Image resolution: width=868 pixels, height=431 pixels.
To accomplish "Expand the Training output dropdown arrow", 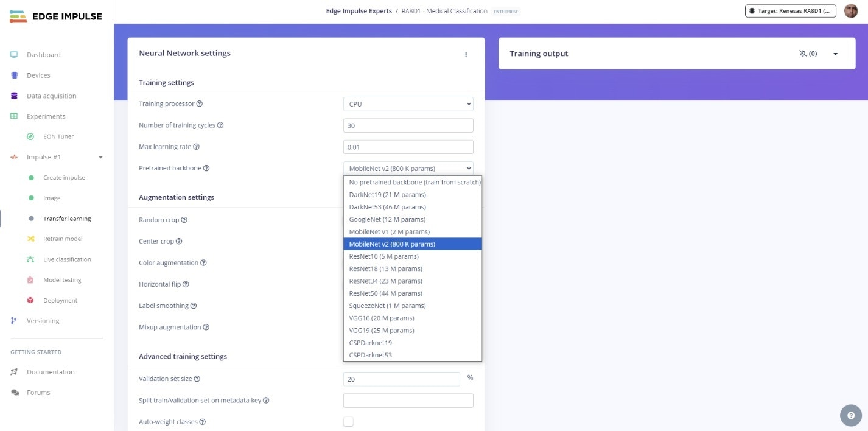I will [835, 54].
